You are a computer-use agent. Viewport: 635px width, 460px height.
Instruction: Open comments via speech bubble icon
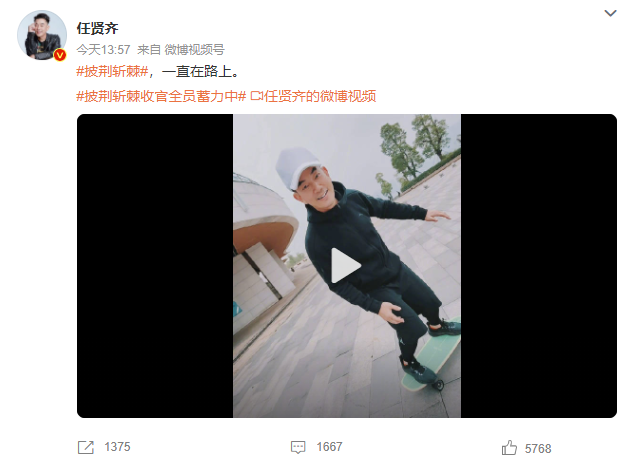[298, 447]
